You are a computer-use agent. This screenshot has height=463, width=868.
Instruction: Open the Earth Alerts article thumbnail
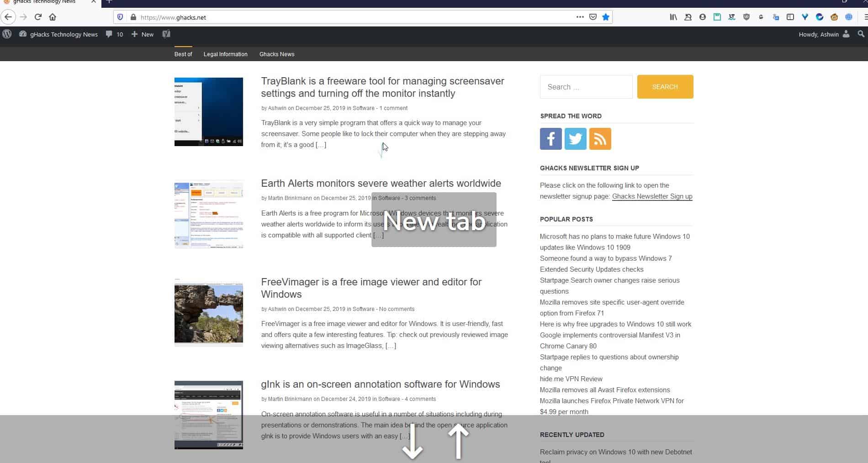pos(209,214)
